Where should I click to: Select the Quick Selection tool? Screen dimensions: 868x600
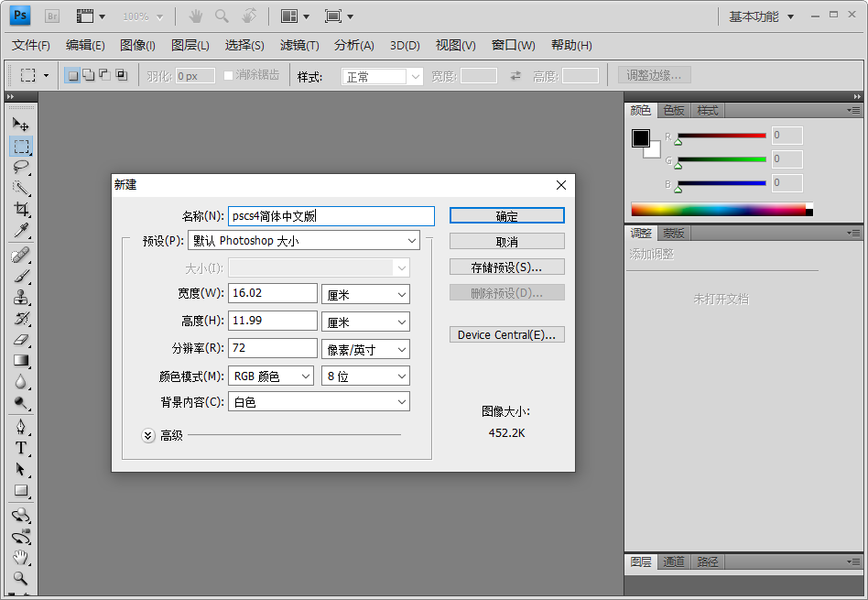[x=21, y=188]
